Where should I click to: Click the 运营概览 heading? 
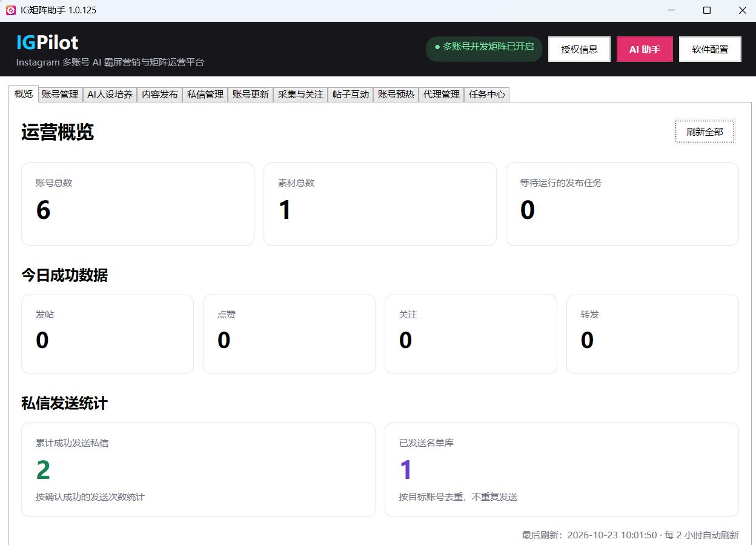[x=58, y=132]
